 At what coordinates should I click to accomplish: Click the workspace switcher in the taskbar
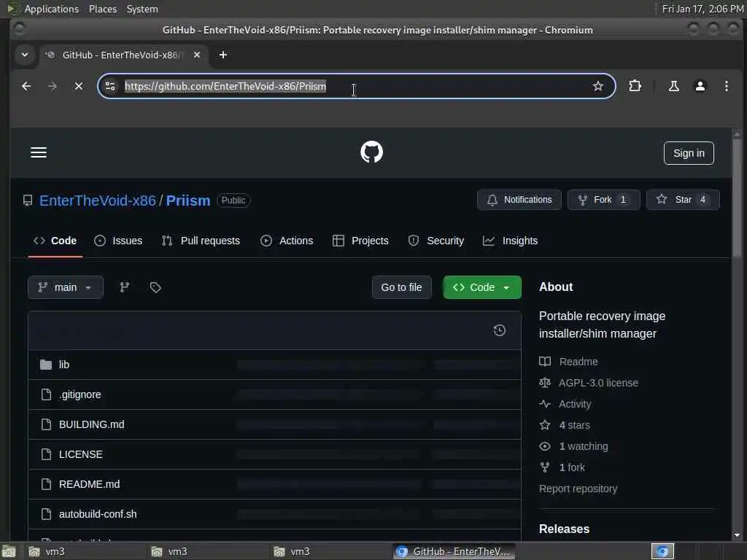[x=662, y=552]
